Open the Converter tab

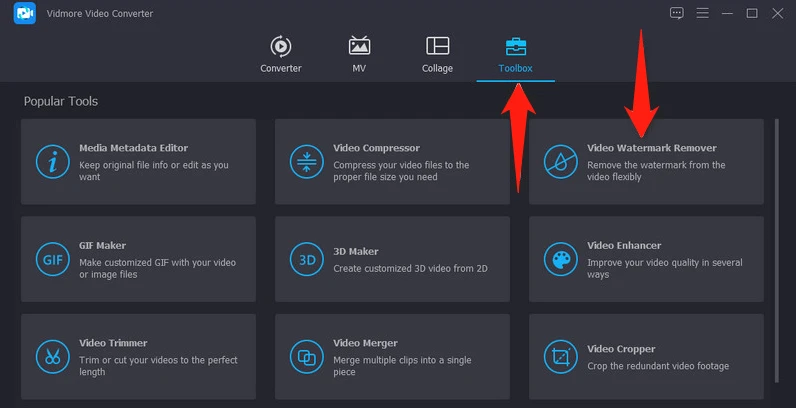(281, 55)
